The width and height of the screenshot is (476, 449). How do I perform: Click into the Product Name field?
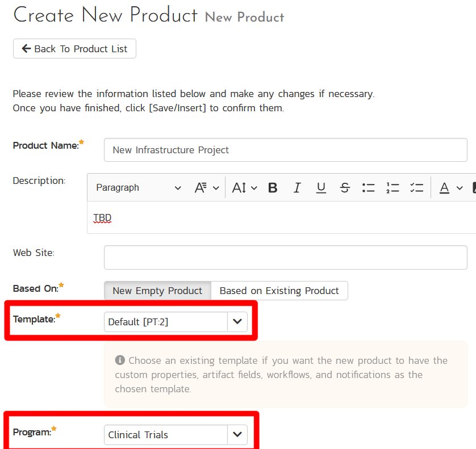285,150
